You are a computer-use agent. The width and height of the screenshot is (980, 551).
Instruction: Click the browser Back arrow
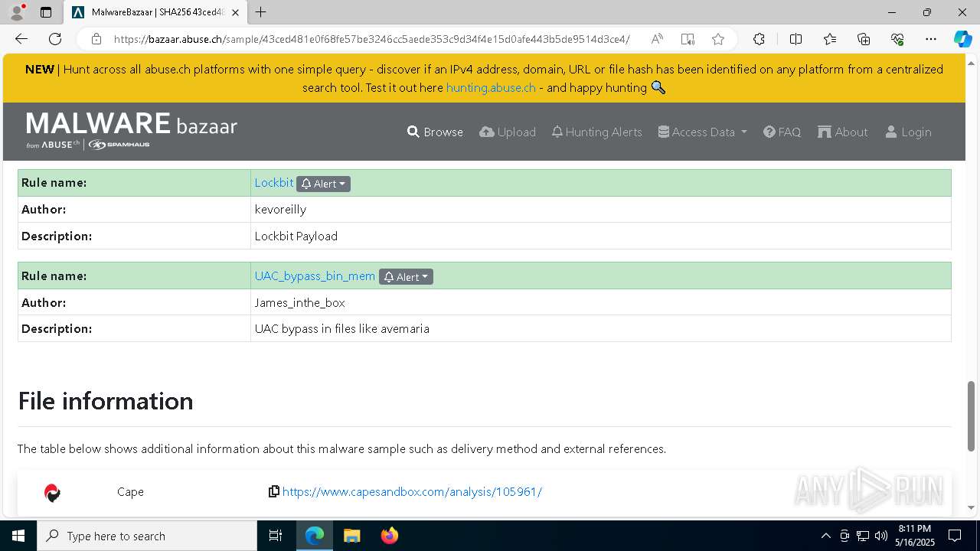(21, 39)
